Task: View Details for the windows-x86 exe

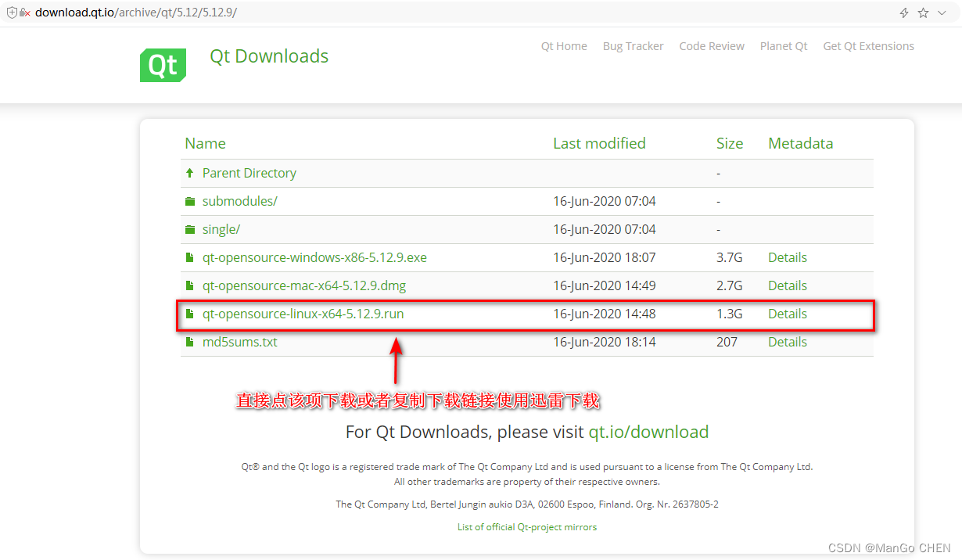Action: (787, 257)
